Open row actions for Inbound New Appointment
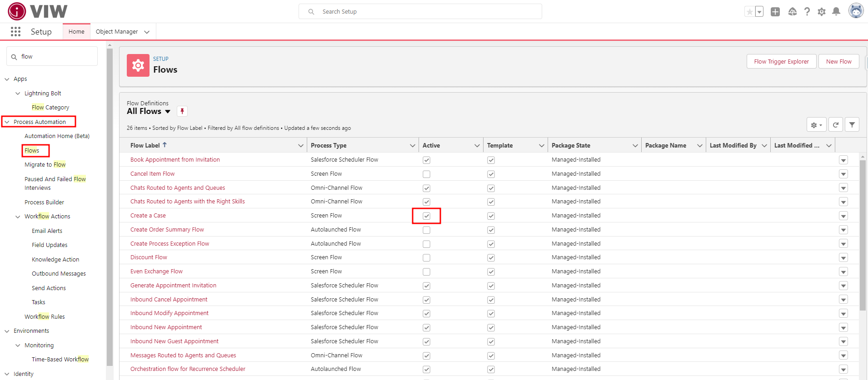 click(x=843, y=327)
